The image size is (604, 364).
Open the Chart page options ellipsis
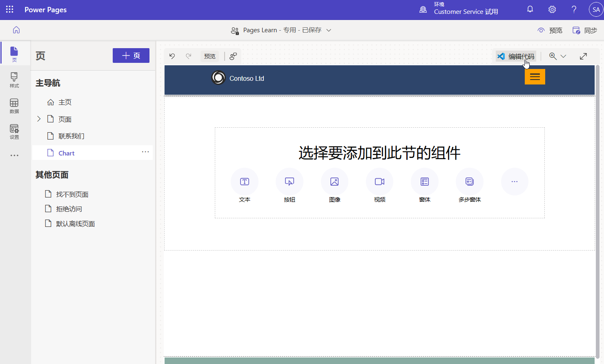(x=145, y=152)
